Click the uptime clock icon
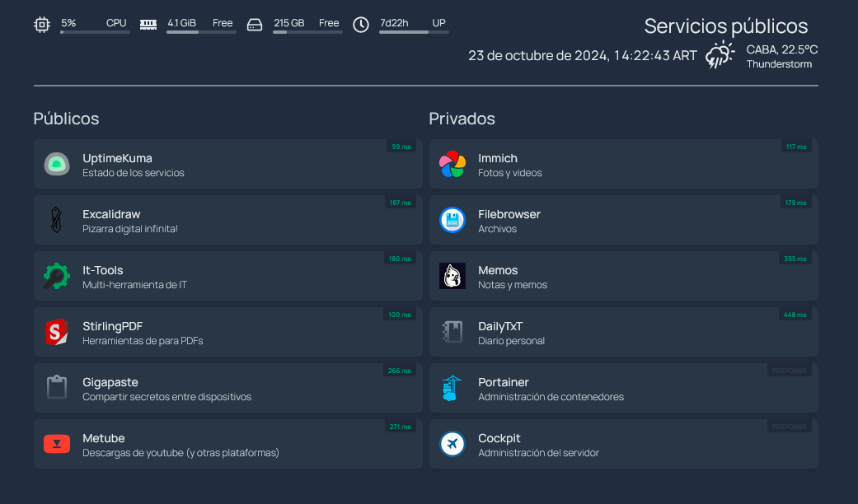The width and height of the screenshot is (858, 504). (361, 25)
